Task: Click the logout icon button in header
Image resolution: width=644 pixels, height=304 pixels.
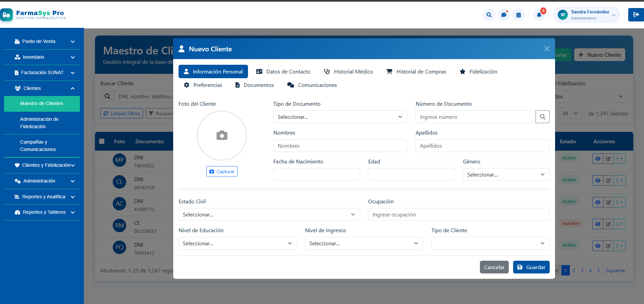Action: pos(636,14)
